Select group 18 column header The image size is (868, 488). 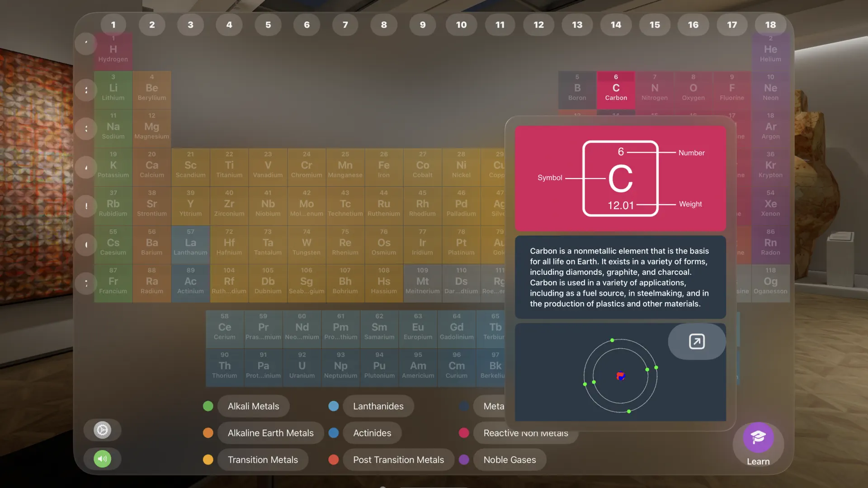pyautogui.click(x=771, y=25)
